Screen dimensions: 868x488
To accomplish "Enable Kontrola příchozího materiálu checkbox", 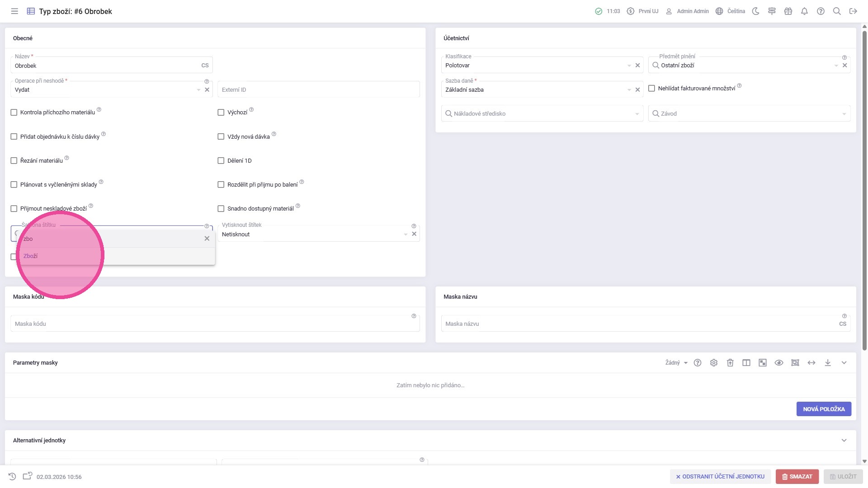I will coord(14,113).
